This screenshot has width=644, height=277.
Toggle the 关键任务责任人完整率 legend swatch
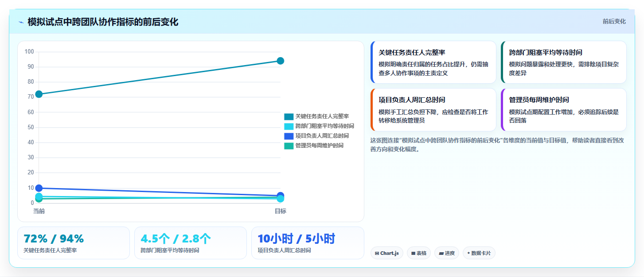[289, 117]
